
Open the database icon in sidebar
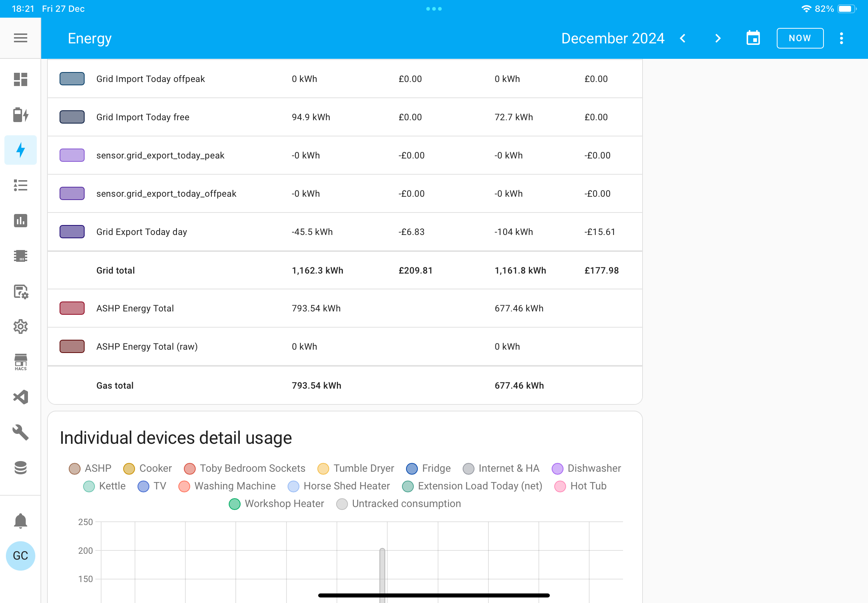click(x=20, y=468)
